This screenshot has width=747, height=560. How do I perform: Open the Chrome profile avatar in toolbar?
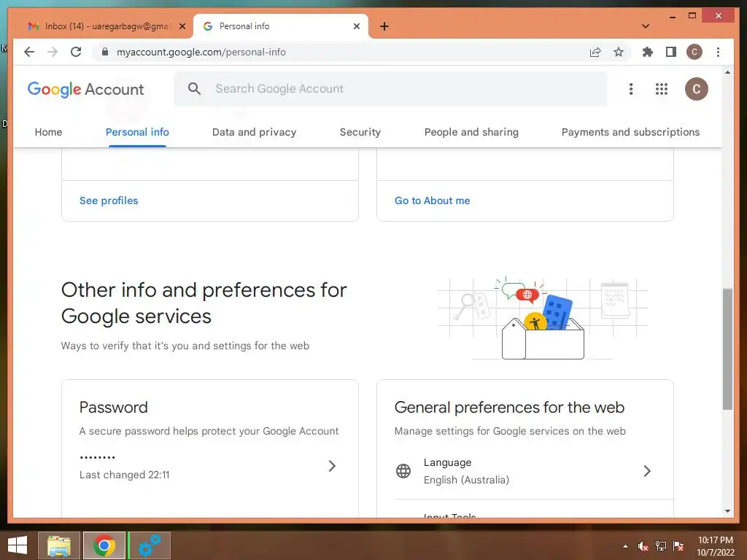coord(694,52)
